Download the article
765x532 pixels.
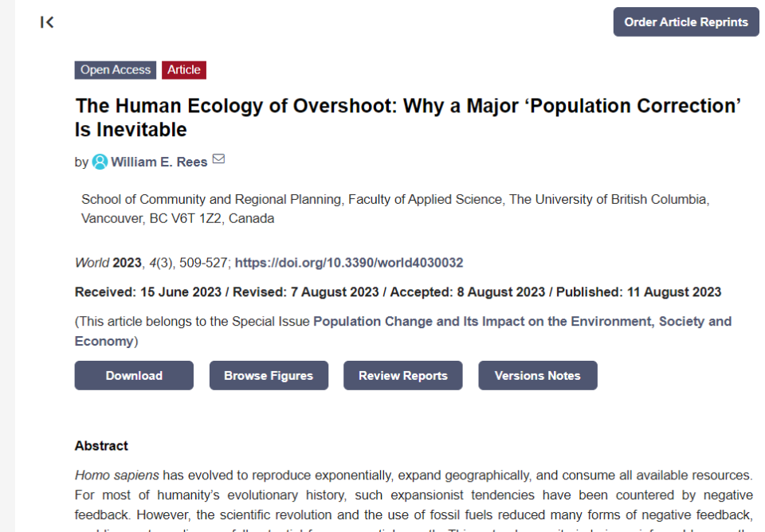click(x=134, y=376)
